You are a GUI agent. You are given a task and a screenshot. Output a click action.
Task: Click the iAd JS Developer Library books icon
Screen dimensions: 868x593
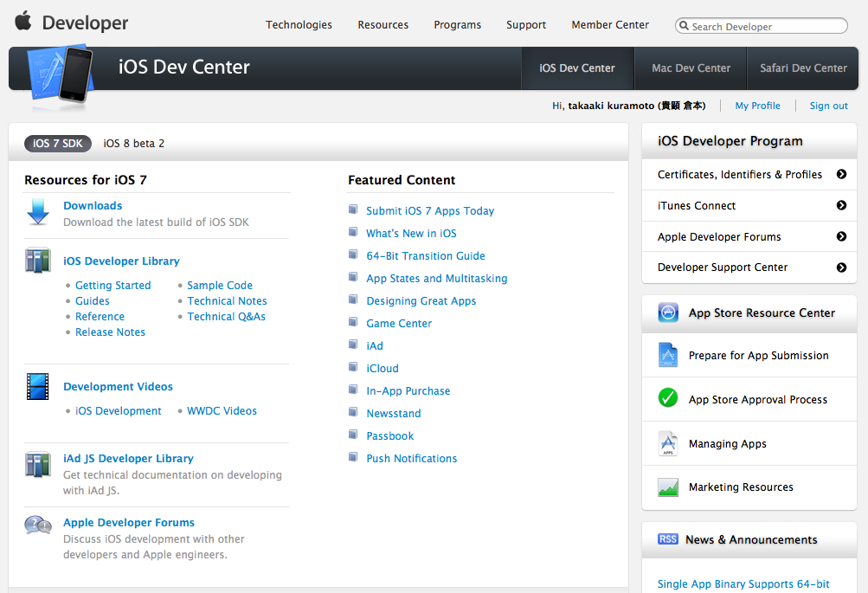tap(38, 465)
